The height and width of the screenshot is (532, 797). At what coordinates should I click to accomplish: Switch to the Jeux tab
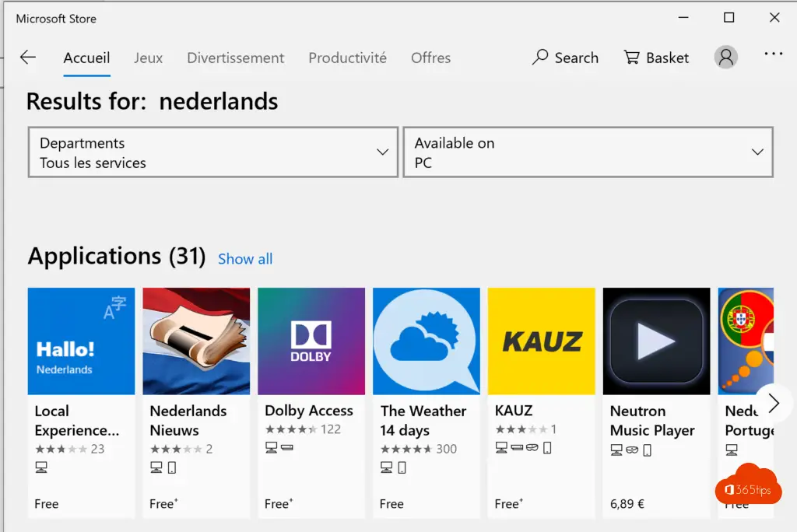149,58
